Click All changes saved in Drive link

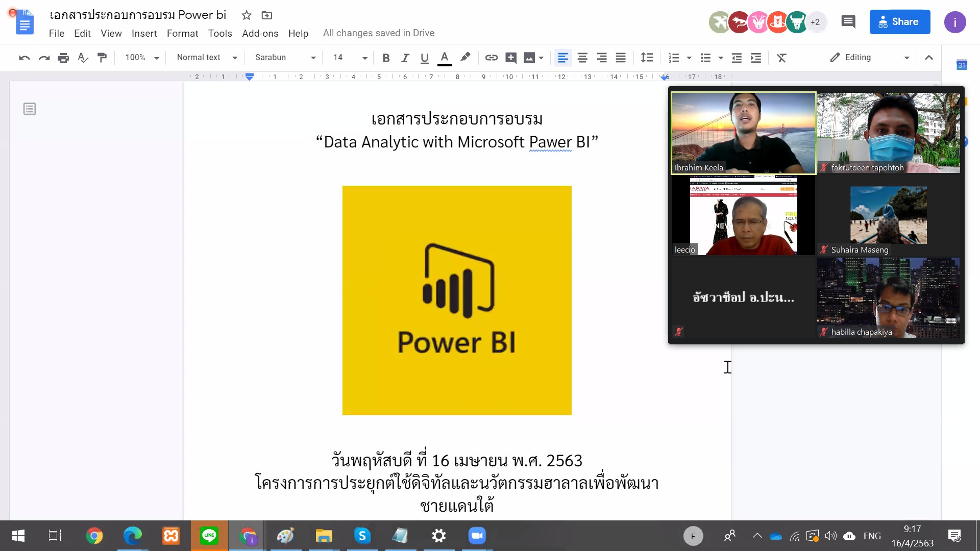(378, 33)
